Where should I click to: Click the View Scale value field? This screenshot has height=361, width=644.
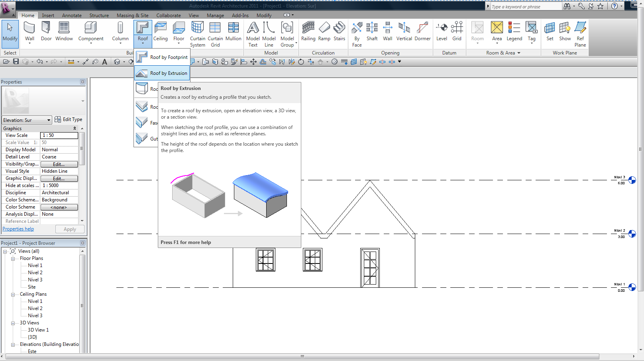[59, 136]
